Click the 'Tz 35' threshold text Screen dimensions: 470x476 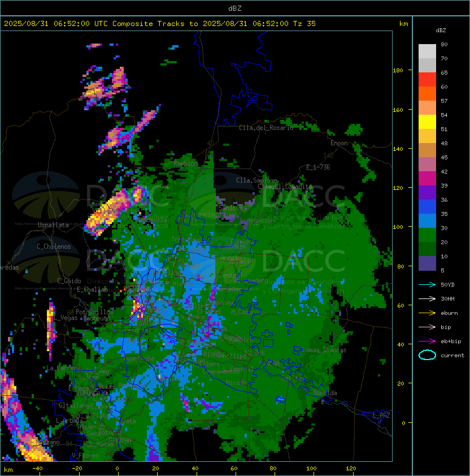[304, 23]
